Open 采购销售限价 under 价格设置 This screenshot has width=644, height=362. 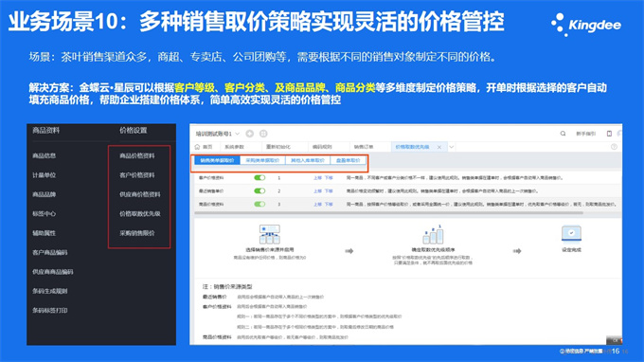(137, 233)
